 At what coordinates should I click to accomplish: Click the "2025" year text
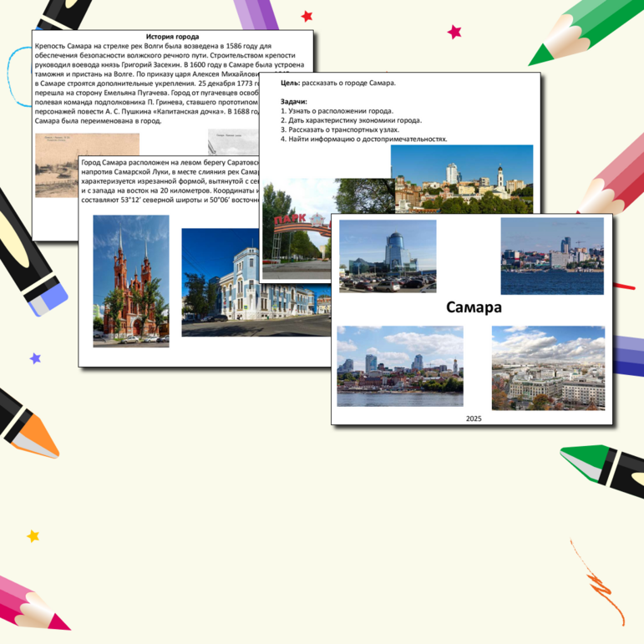[x=474, y=418]
